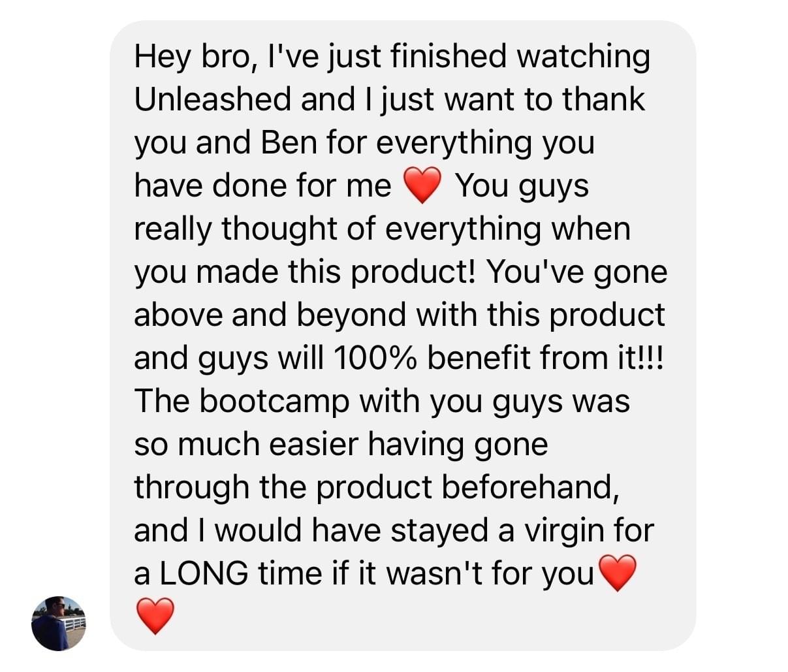788x672 pixels.
Task: Open the sender's profile picture avatar
Action: pos(59,623)
